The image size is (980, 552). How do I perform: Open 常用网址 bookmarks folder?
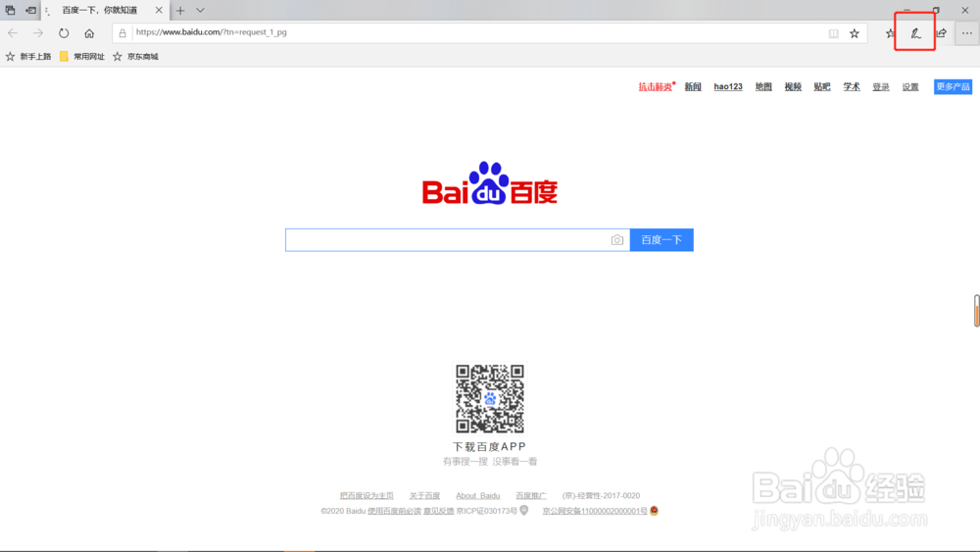pyautogui.click(x=82, y=56)
